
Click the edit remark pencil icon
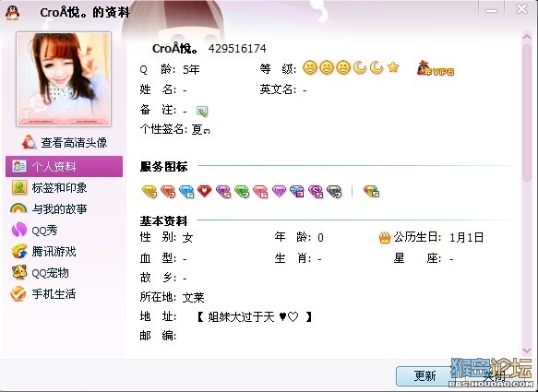click(x=202, y=111)
